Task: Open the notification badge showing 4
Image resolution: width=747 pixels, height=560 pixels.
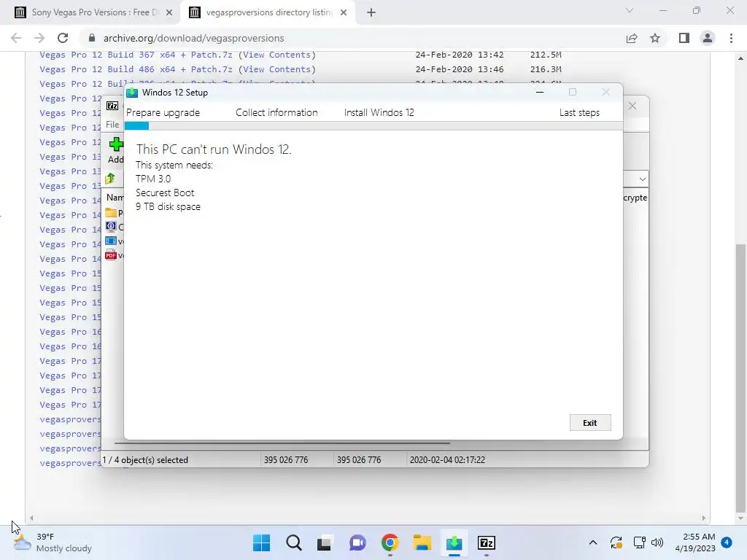Action: click(727, 542)
